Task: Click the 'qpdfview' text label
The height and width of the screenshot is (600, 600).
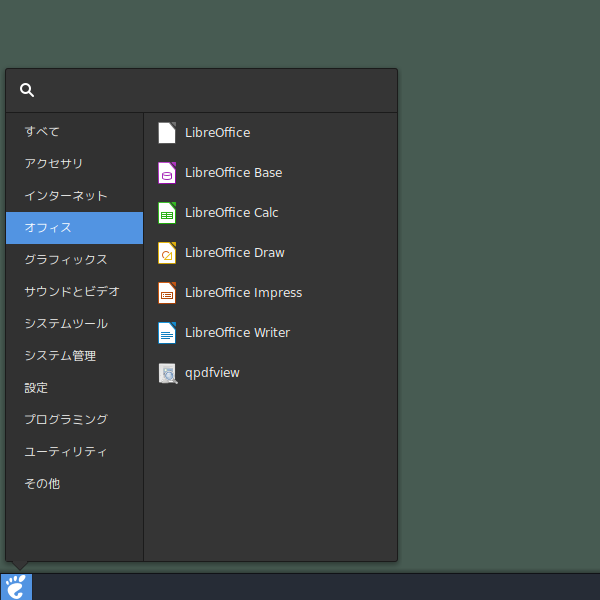Action: coord(212,373)
